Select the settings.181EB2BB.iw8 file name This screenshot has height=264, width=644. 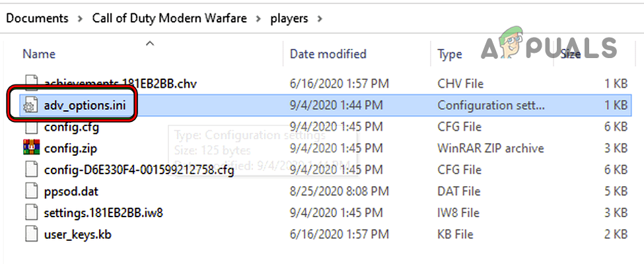tap(97, 212)
